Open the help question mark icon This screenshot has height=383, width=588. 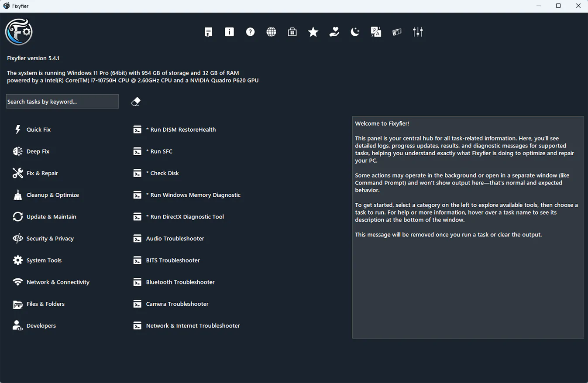[x=250, y=31]
